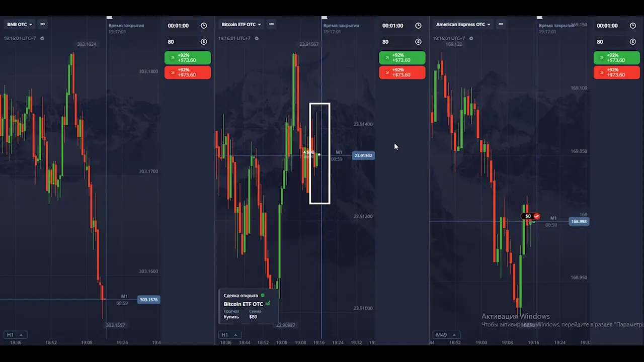The width and height of the screenshot is (644, 362).
Task: Open the M49 timeframe selector on American Express chart
Action: point(446,335)
